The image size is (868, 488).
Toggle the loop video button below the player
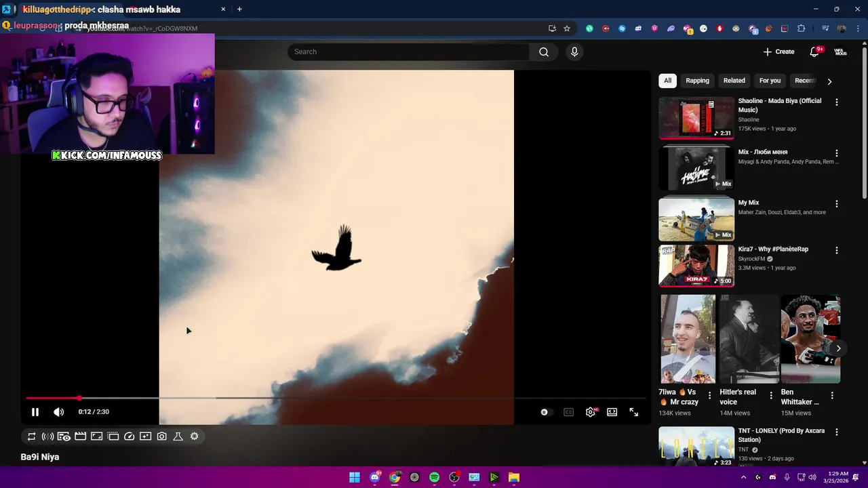coord(31,436)
